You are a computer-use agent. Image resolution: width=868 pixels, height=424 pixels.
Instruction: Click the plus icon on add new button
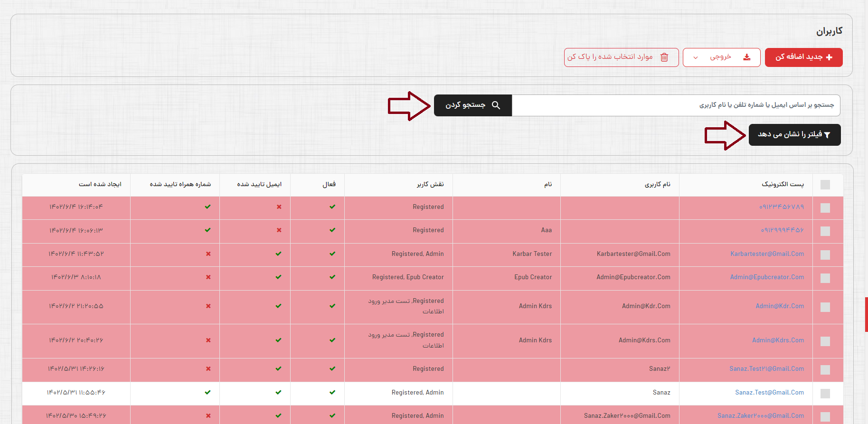tap(829, 57)
